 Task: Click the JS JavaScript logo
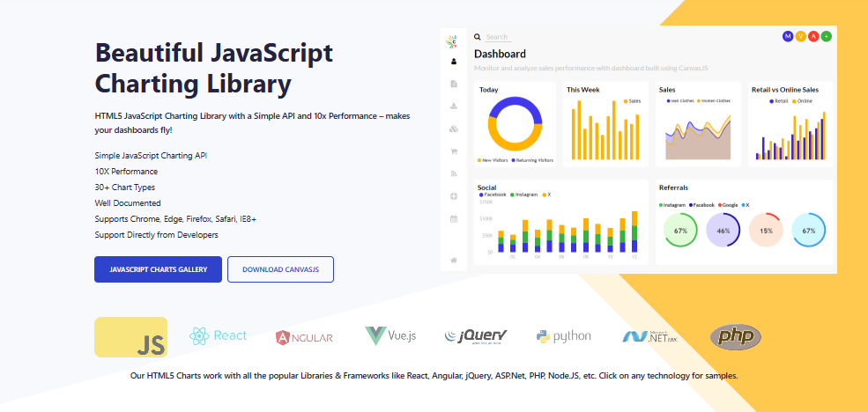(x=130, y=337)
